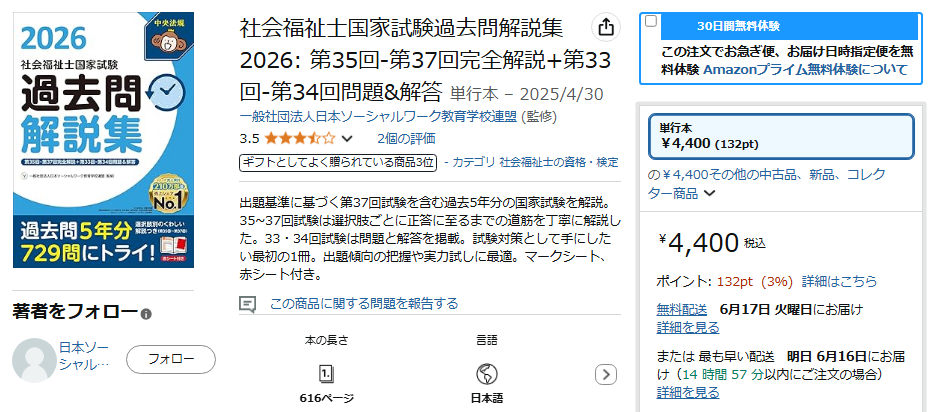Advance book details carousel with right arrow
Screen dimensions: 928x412
606,374
